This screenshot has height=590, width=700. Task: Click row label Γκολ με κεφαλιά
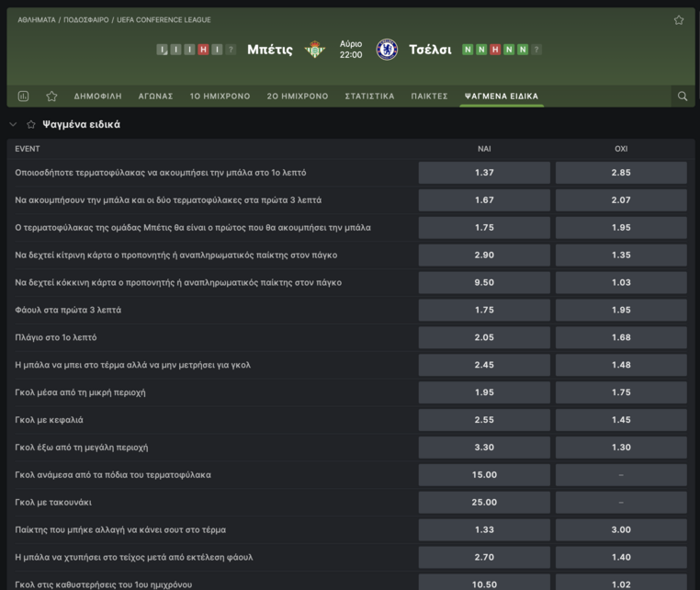[49, 420]
